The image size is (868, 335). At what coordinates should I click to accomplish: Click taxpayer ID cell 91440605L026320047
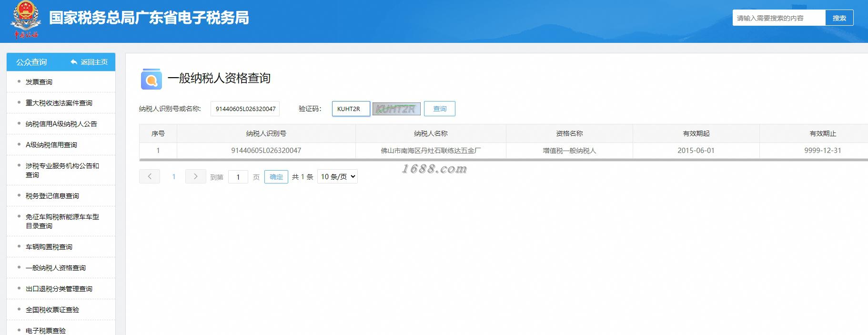click(266, 151)
